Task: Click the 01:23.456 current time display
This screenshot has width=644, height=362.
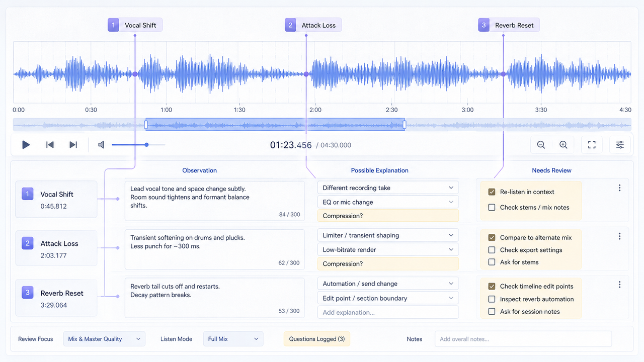Action: click(x=291, y=145)
